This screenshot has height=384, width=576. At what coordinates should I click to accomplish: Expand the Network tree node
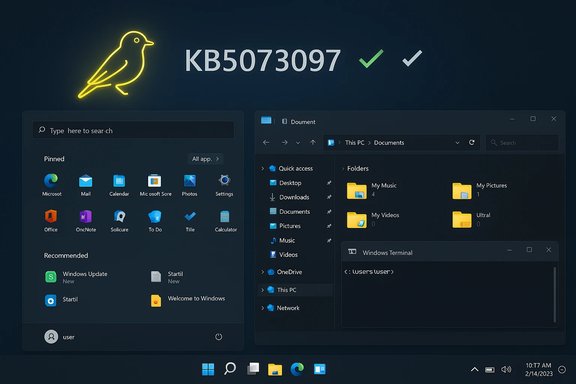coord(262,308)
